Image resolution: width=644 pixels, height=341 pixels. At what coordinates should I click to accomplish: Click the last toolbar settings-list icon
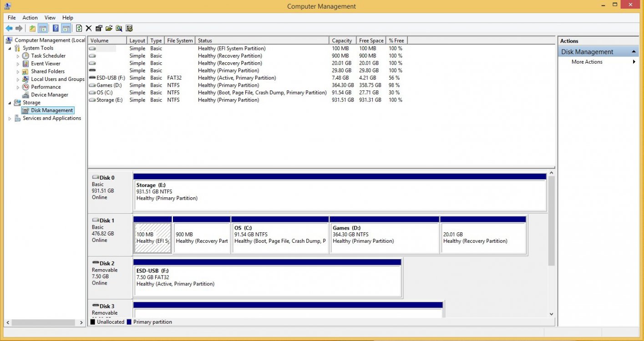tap(129, 28)
